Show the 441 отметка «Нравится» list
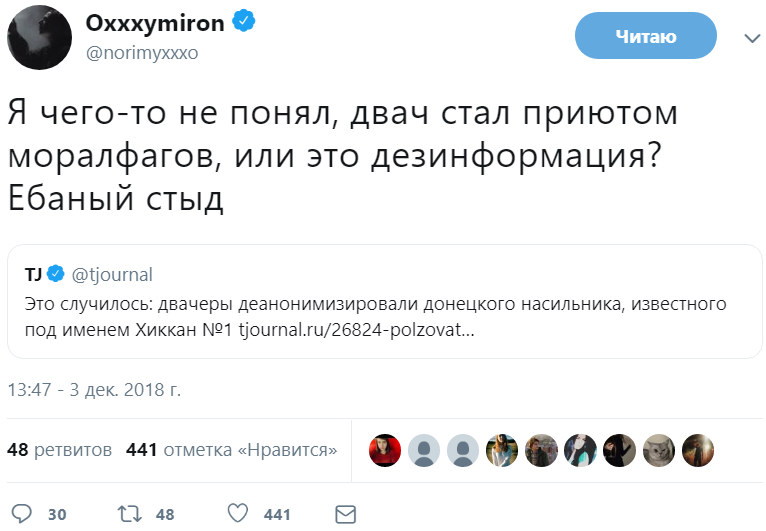The image size is (766, 531). [x=231, y=450]
